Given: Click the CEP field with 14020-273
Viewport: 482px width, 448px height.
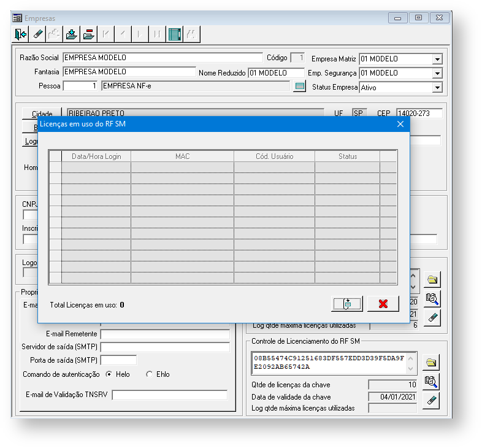Looking at the screenshot, I should pyautogui.click(x=419, y=114).
